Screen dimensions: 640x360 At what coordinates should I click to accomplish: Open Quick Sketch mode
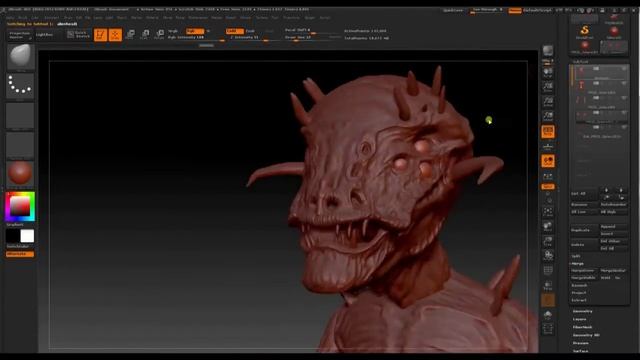coord(78,34)
